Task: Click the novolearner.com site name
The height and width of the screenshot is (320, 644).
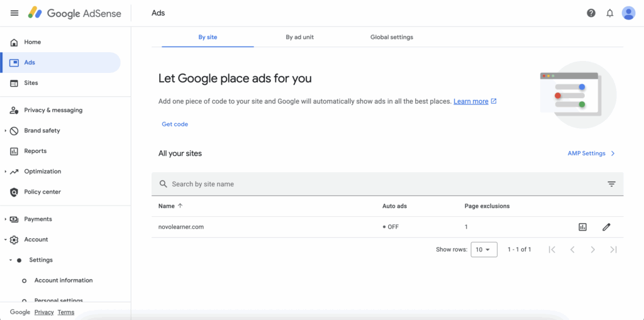Action: 181,227
